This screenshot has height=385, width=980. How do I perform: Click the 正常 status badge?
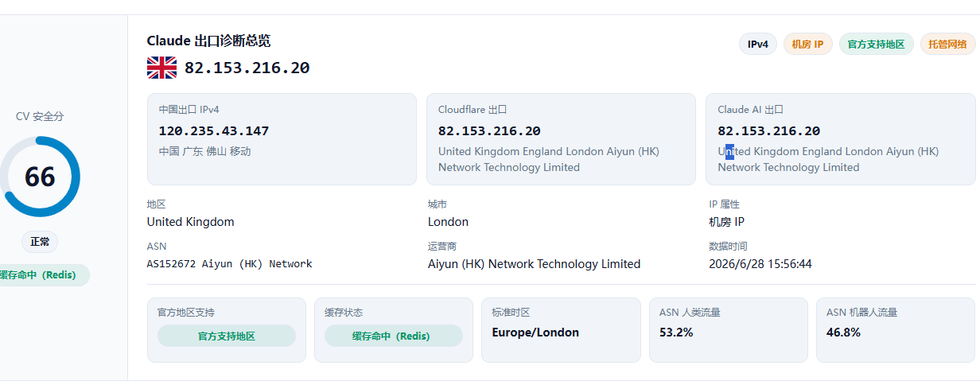pyautogui.click(x=40, y=242)
